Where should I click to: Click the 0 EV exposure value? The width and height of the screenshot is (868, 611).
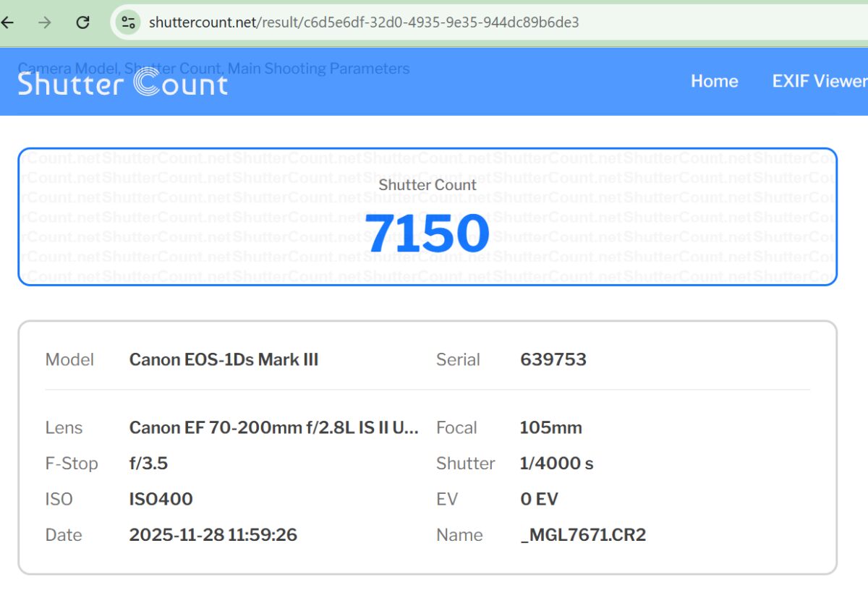(539, 499)
